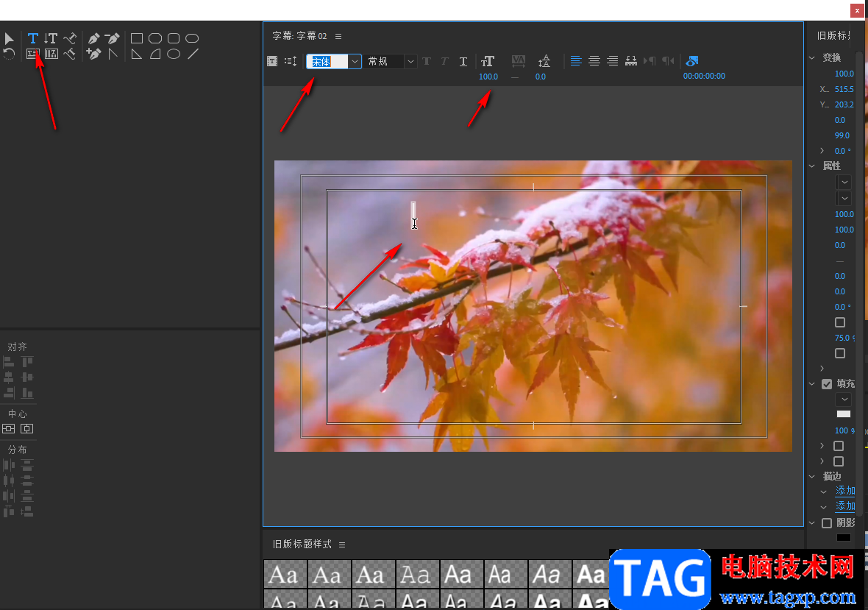Select the Path Type tool
The width and height of the screenshot is (868, 610).
(70, 38)
